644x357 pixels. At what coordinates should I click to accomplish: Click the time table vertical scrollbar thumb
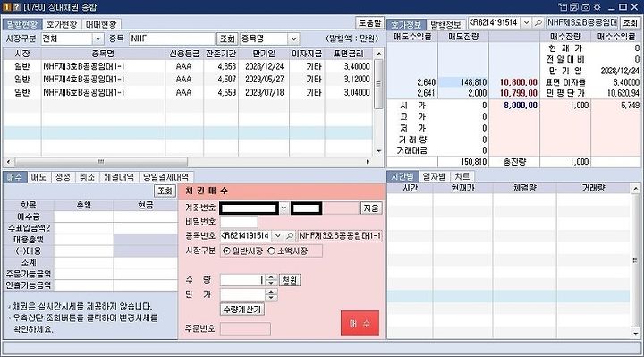click(x=635, y=260)
